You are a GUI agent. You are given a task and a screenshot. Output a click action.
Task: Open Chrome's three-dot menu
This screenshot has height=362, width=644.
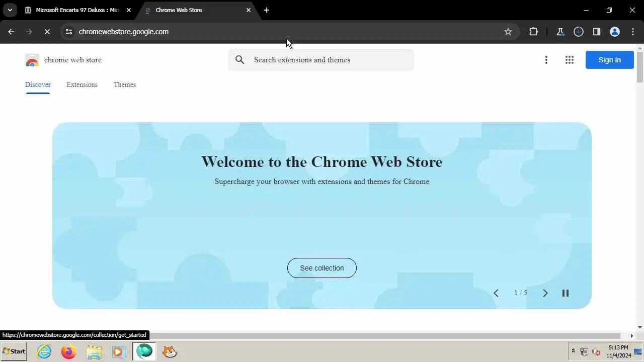(x=633, y=32)
